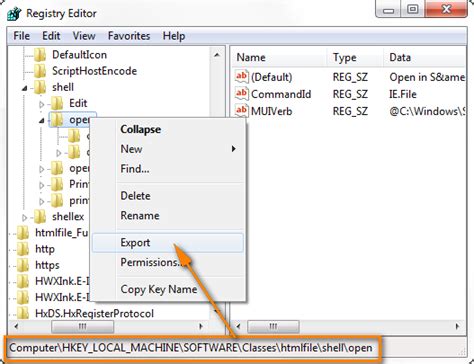Select the MUIVerb value name

271,111
